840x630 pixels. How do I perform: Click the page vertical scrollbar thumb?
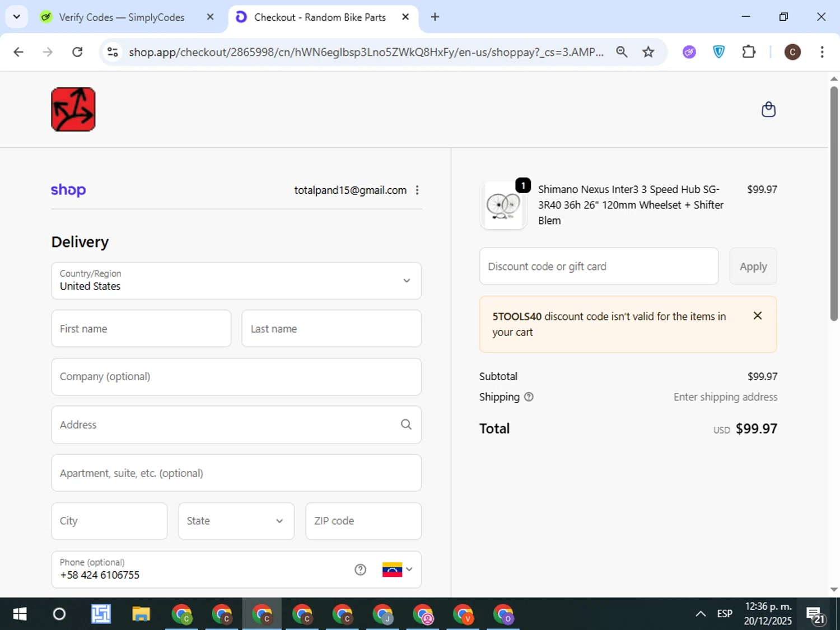click(x=834, y=203)
